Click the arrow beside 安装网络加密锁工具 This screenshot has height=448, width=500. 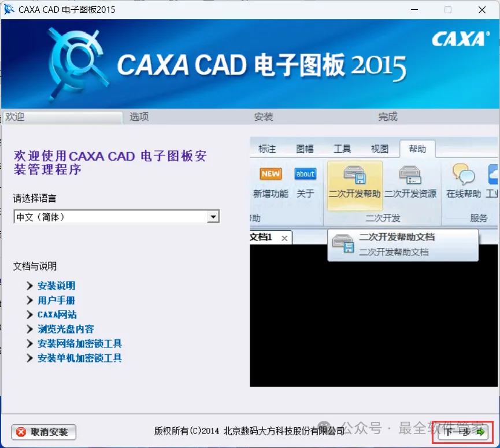(29, 343)
